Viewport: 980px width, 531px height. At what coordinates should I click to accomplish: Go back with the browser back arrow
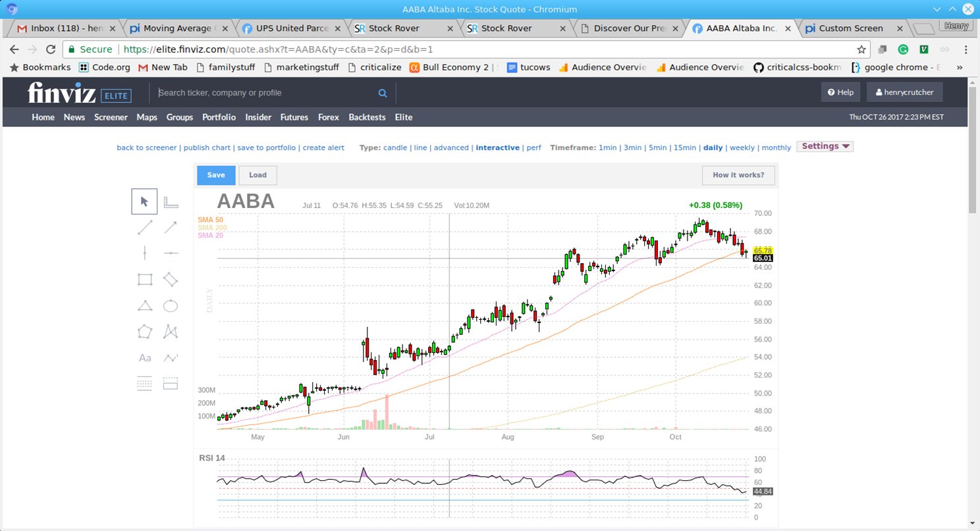pyautogui.click(x=14, y=49)
